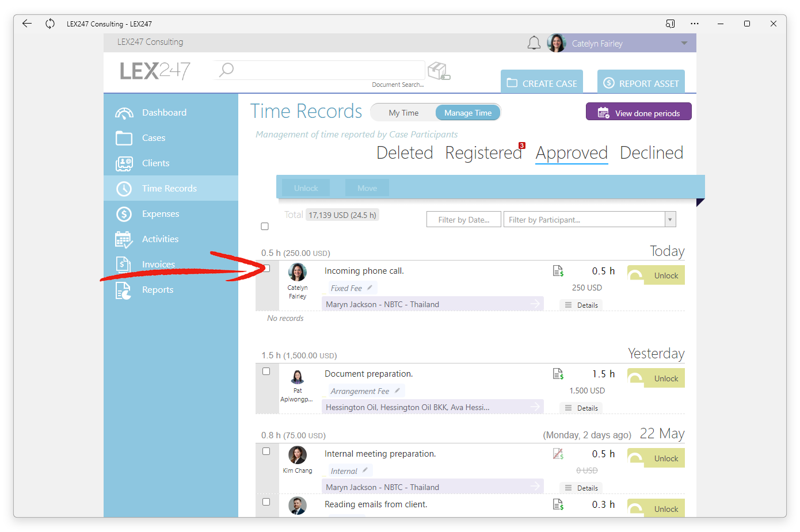Click the browser back arrow
800x532 pixels.
pyautogui.click(x=27, y=24)
